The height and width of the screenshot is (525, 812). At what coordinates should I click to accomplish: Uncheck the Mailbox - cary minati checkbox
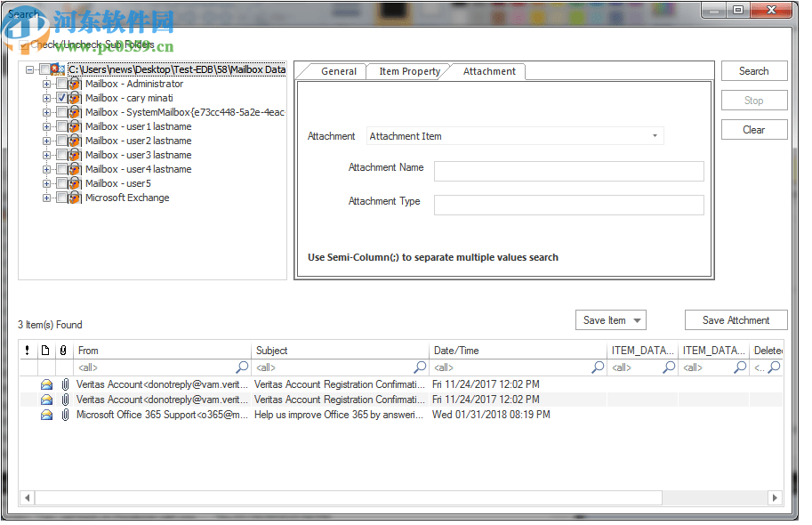[x=60, y=98]
